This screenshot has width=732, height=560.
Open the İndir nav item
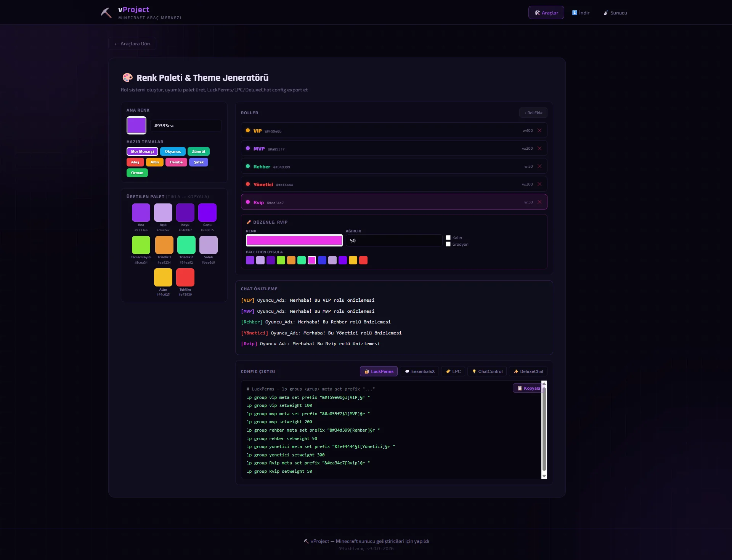(581, 13)
